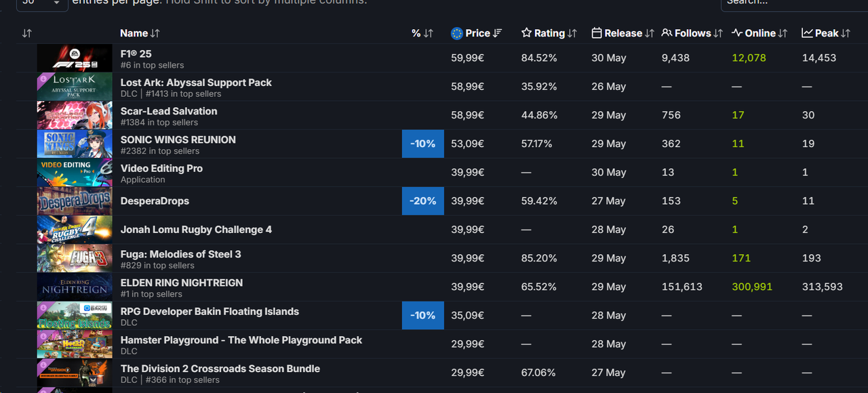Screen dimensions: 868x393
Task: Click F1 25 follows count 9,438
Action: pyautogui.click(x=675, y=58)
